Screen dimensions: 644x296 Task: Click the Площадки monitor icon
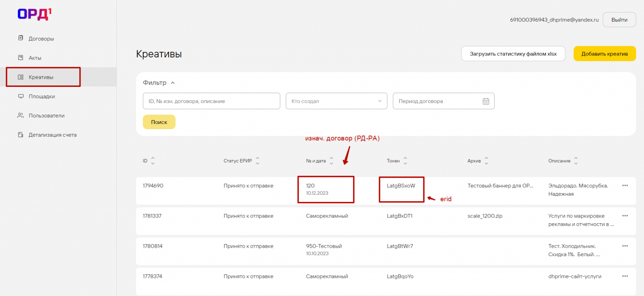pyautogui.click(x=21, y=96)
